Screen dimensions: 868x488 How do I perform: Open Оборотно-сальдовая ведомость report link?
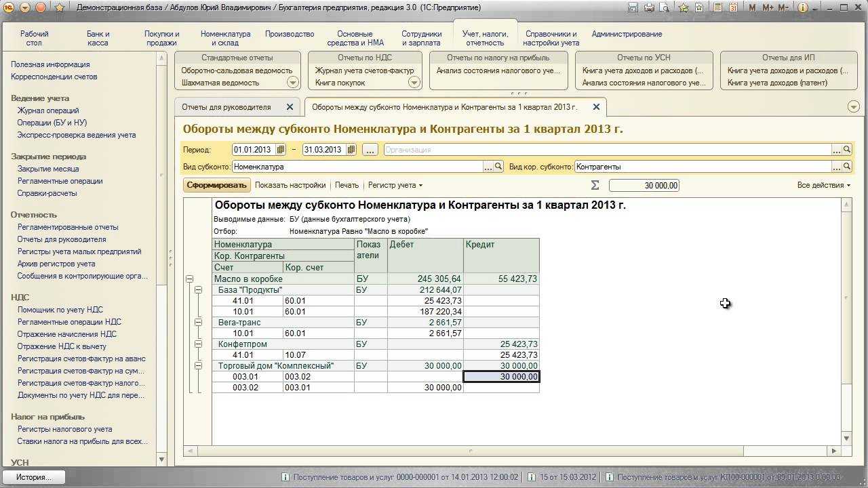click(237, 70)
